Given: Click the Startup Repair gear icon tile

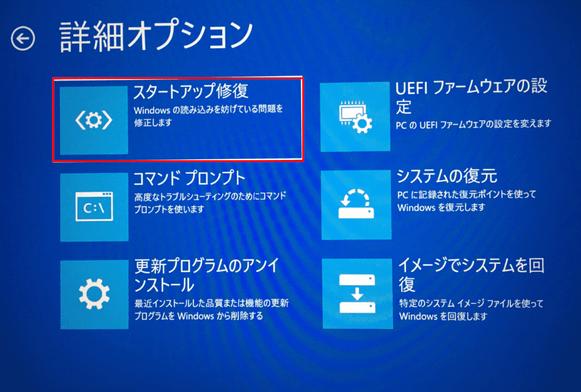Looking at the screenshot, I should click(94, 121).
